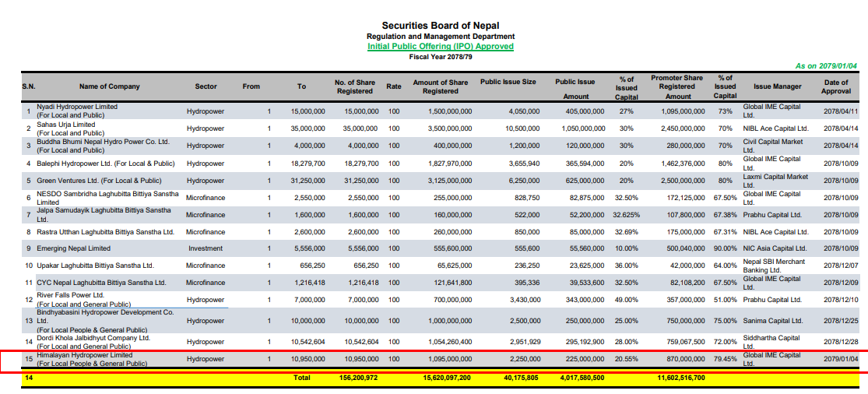Click the Fiscal Year 2078/79 heading
868x394 pixels.
(x=440, y=57)
